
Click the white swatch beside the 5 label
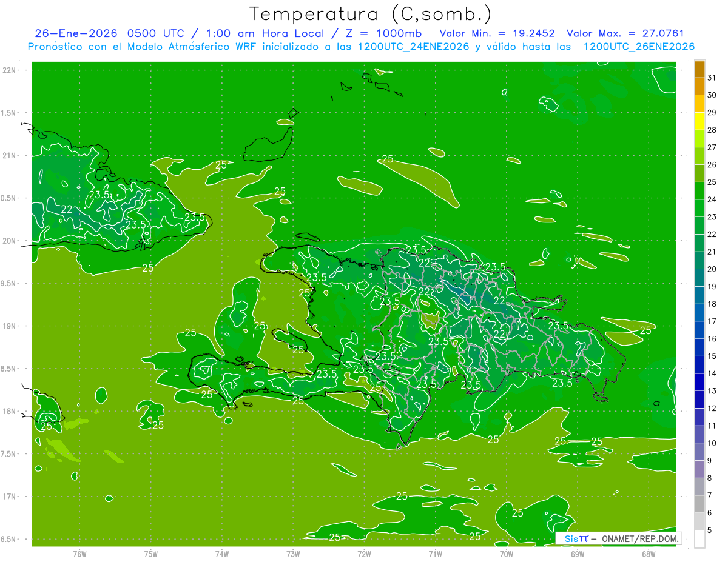(699, 539)
